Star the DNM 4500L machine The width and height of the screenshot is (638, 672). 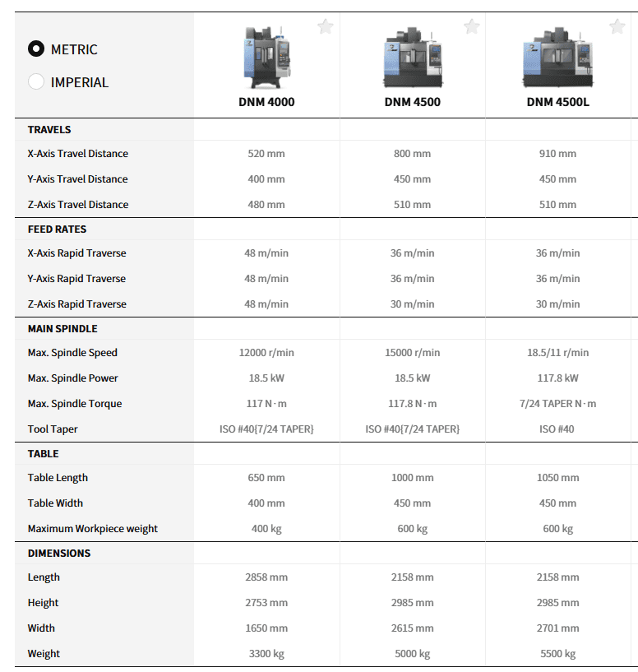(617, 27)
